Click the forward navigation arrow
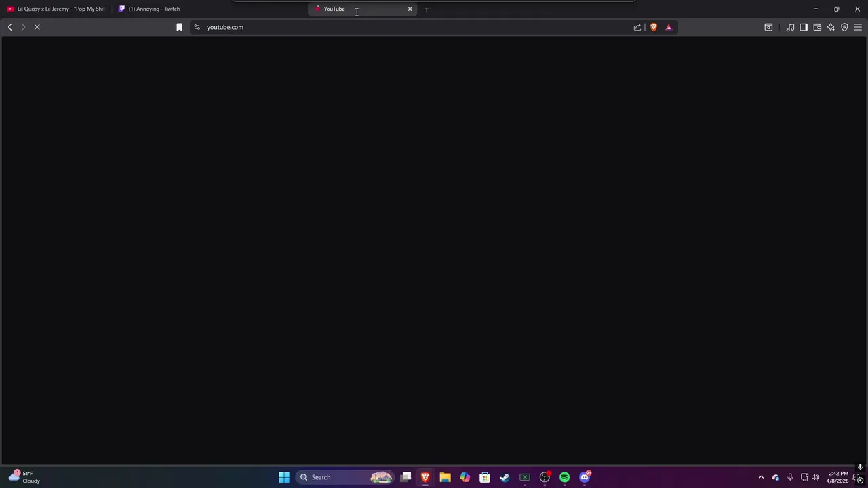This screenshot has width=868, height=488. 23,27
